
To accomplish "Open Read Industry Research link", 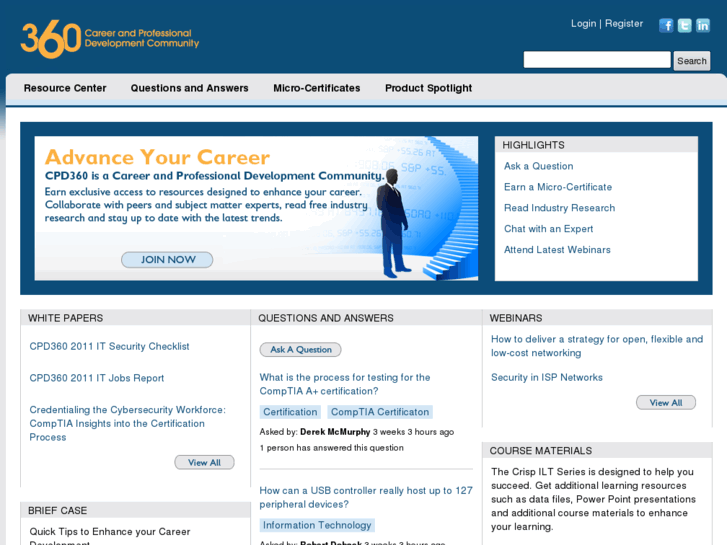I will pos(559,208).
